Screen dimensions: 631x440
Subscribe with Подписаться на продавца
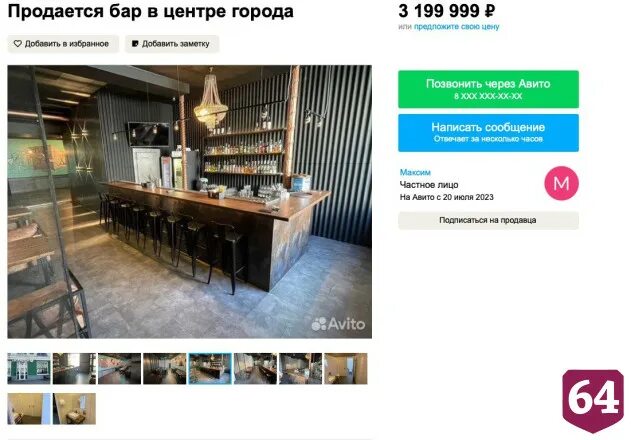point(488,220)
